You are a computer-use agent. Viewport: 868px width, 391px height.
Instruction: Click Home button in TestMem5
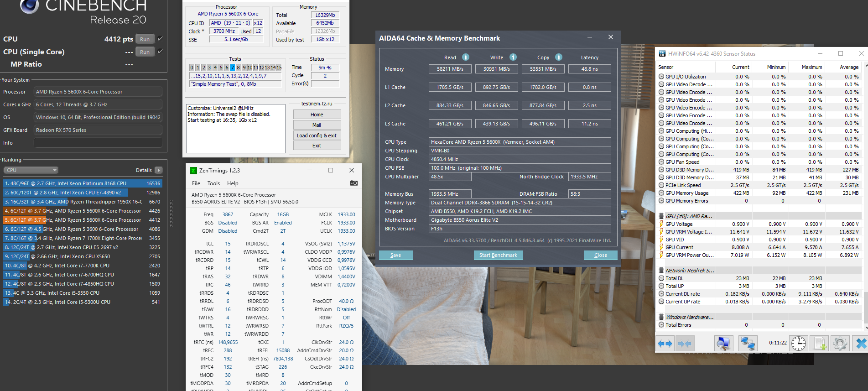(x=317, y=115)
